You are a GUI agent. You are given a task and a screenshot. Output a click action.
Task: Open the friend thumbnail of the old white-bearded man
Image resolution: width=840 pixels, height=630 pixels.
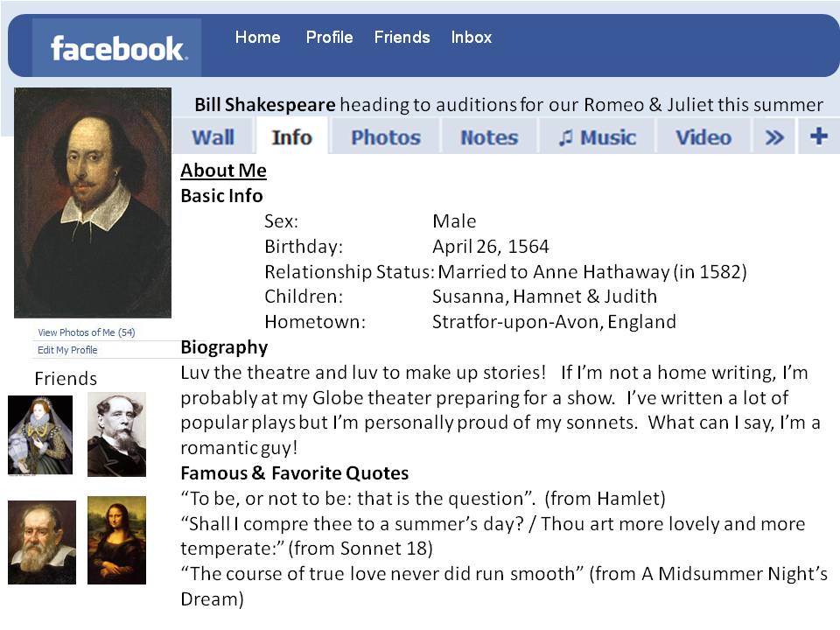tap(42, 542)
